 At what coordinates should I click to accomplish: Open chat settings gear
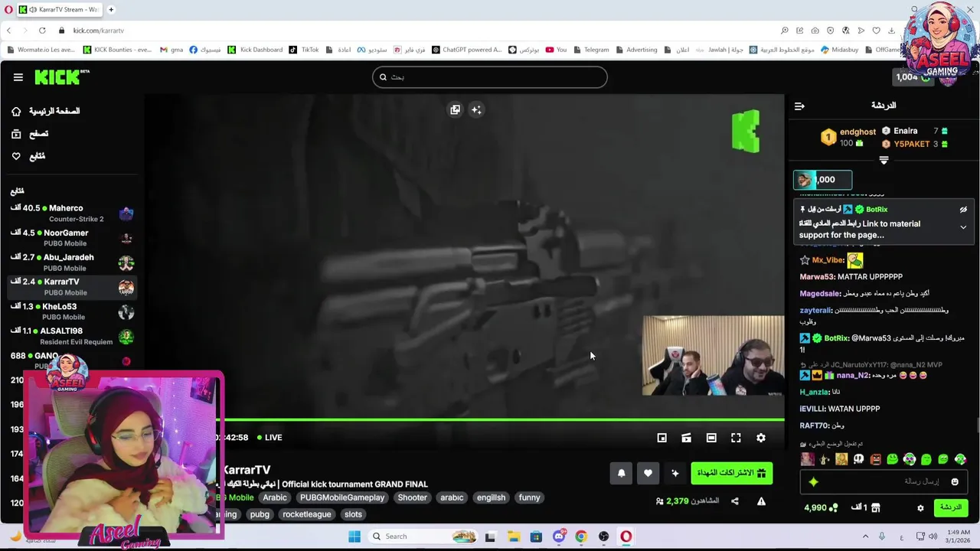pyautogui.click(x=921, y=507)
